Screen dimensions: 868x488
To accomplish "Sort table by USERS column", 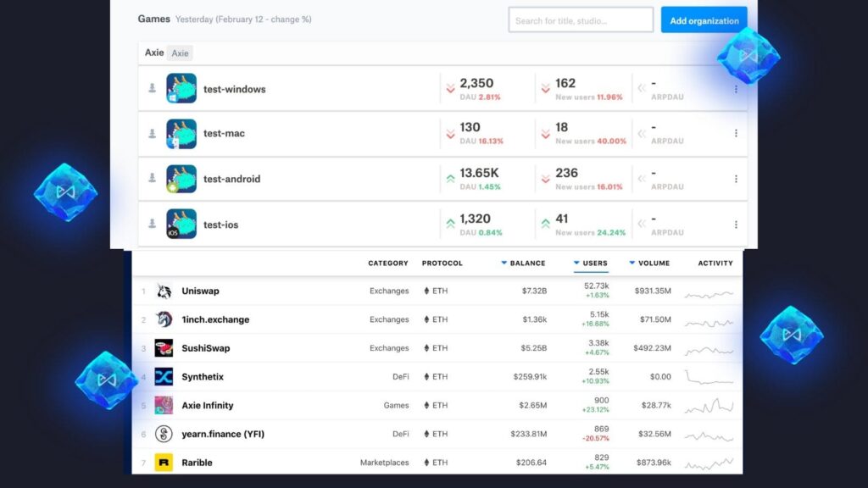I will point(591,263).
